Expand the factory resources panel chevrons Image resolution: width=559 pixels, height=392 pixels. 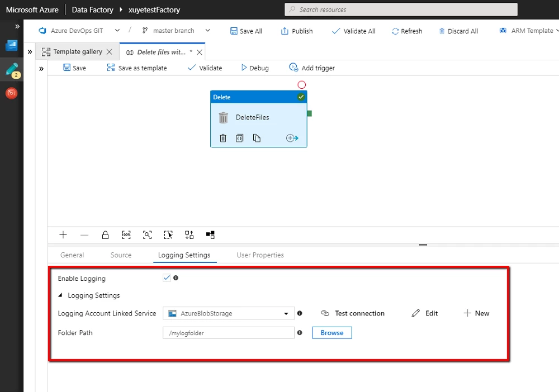click(30, 52)
